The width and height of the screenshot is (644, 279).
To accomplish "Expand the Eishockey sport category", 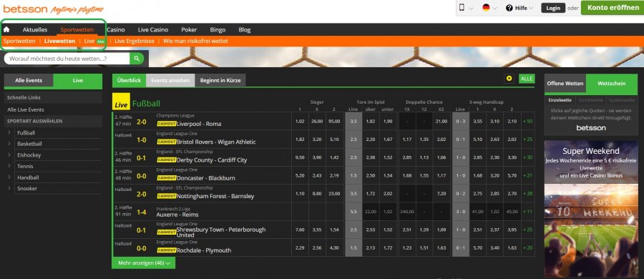I will coord(9,155).
